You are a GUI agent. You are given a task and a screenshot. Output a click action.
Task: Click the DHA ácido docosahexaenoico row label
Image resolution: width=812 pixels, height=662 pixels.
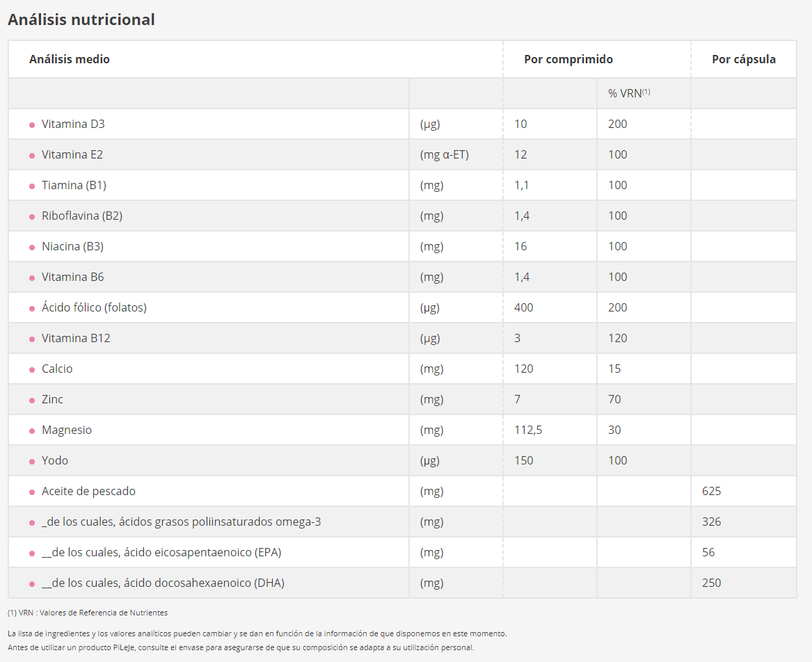[x=163, y=583]
